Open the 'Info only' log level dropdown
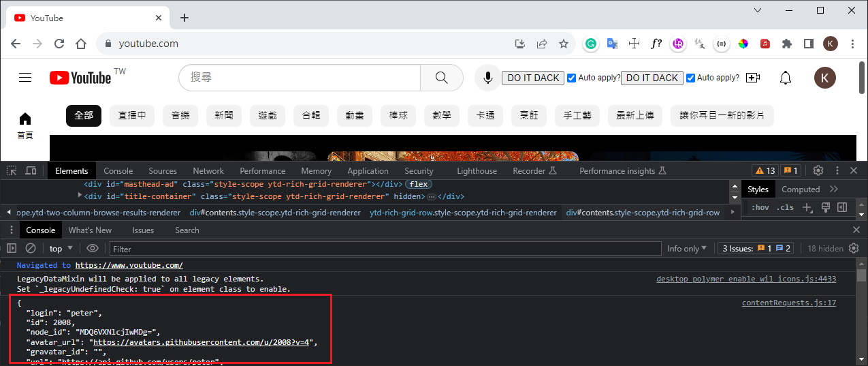Screen dimensions: 868x366 pyautogui.click(x=686, y=249)
